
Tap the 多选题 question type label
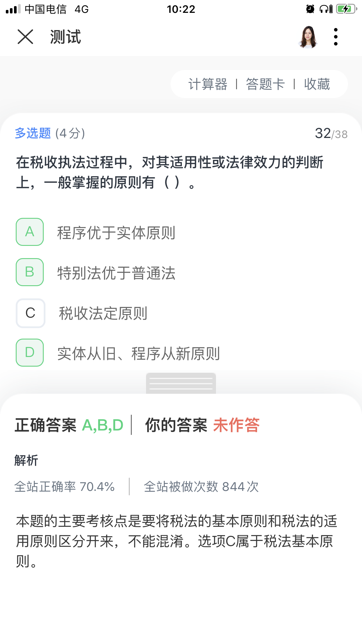click(33, 133)
